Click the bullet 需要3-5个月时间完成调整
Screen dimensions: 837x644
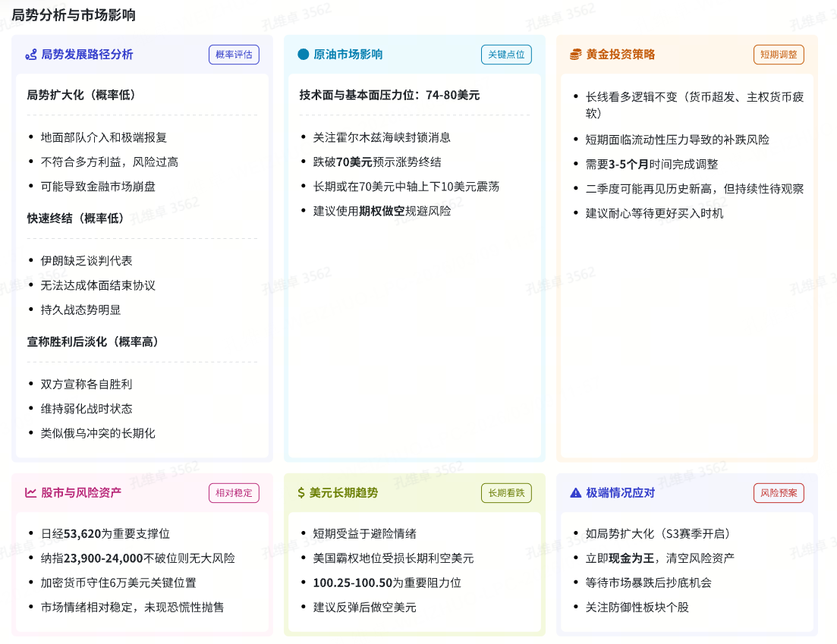(x=652, y=165)
